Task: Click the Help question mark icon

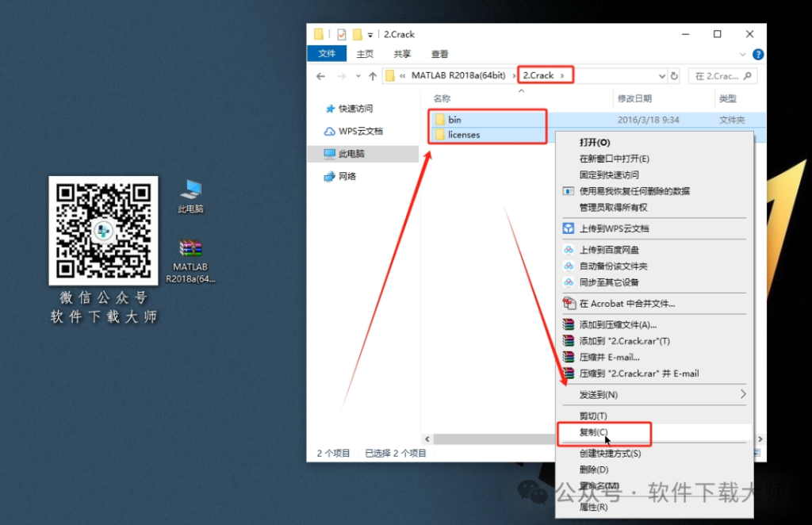Action: coord(758,54)
